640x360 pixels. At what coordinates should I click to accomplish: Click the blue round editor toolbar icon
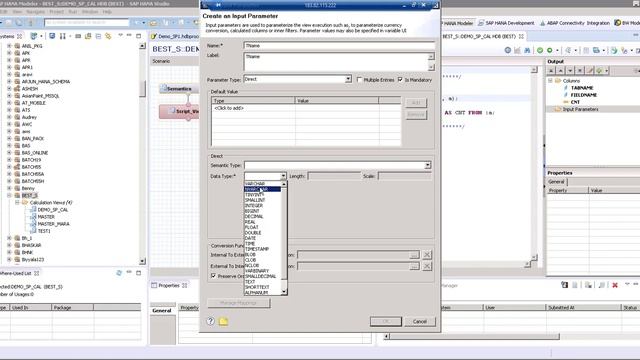[x=508, y=50]
